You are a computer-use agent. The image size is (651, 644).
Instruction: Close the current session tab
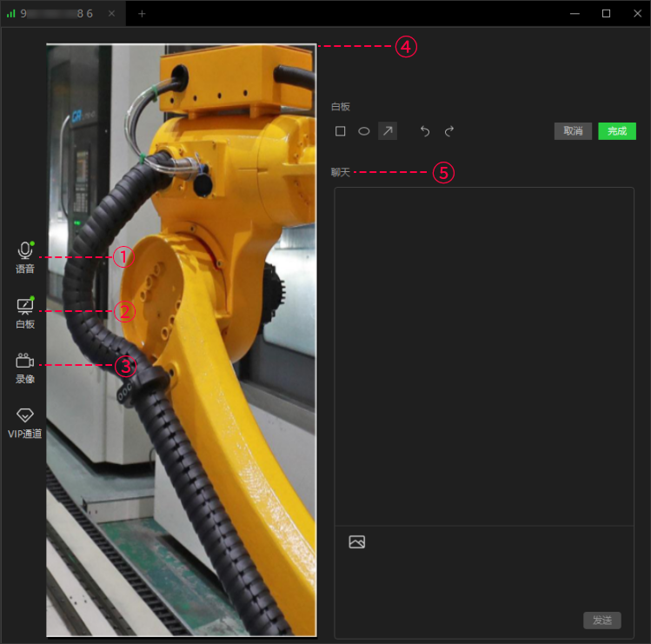[111, 14]
